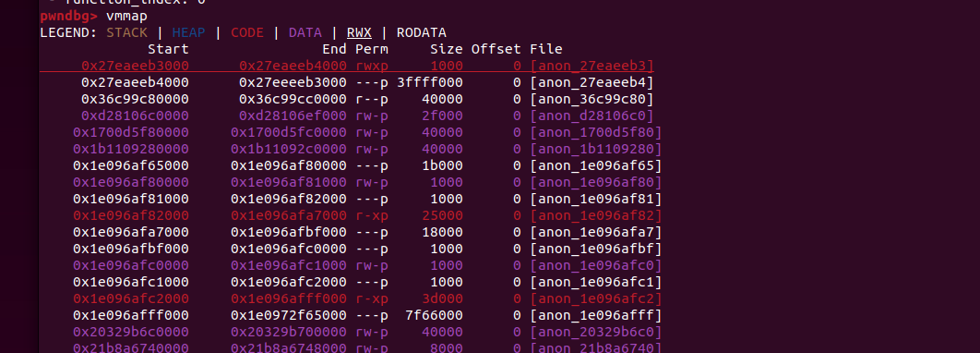The width and height of the screenshot is (980, 353).
Task: Click the pwndbg> prompt text
Action: coord(69,17)
